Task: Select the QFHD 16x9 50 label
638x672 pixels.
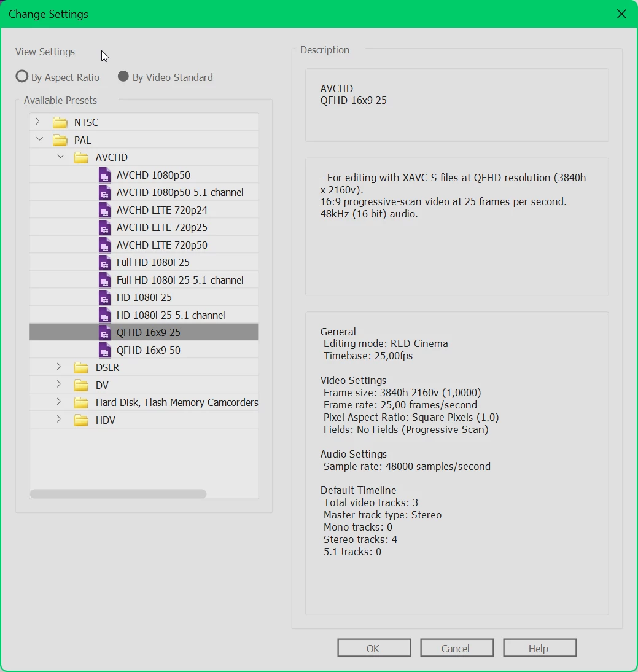Action: coord(148,351)
